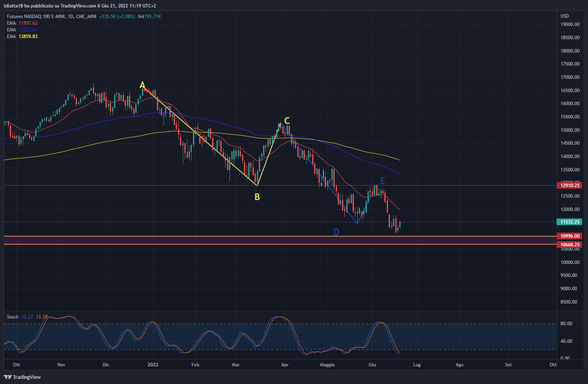
Task: Click the 11532.25 current price tag
Action: click(570, 222)
